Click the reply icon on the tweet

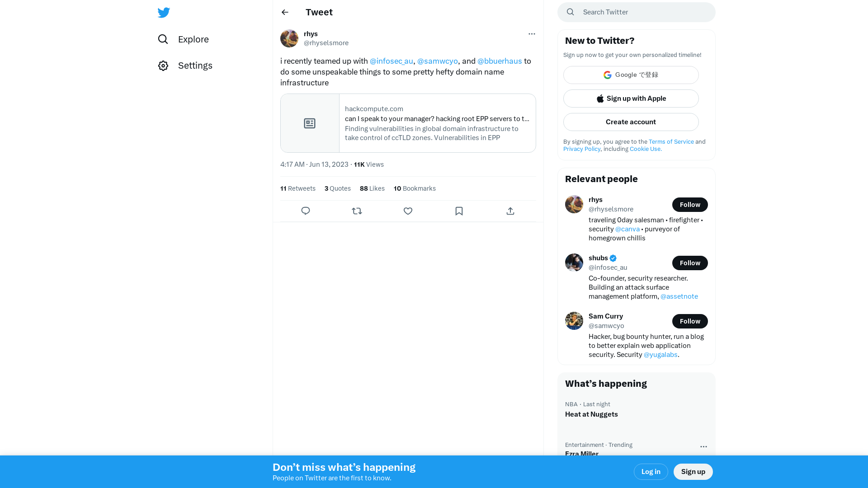(x=306, y=211)
